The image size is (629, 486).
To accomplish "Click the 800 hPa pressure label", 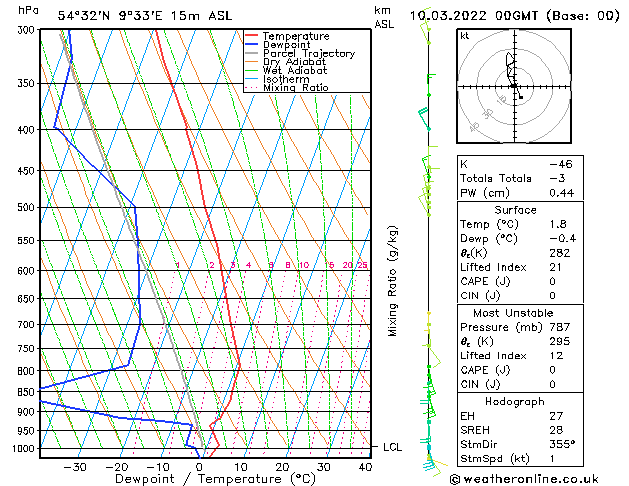I will (28, 371).
